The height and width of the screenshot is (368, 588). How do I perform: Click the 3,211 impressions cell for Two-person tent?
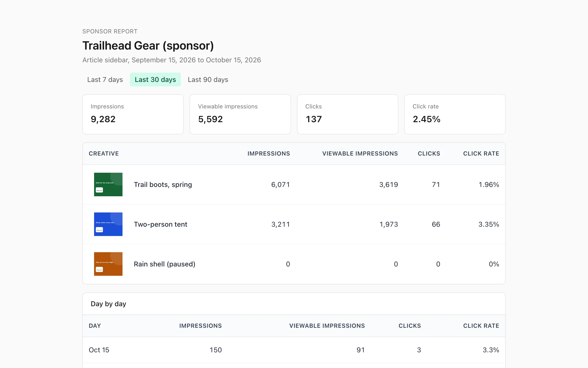[x=281, y=224]
